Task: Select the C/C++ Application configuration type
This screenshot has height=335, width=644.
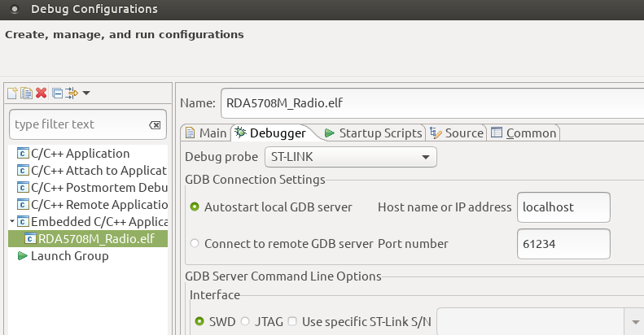Action: pyautogui.click(x=80, y=154)
